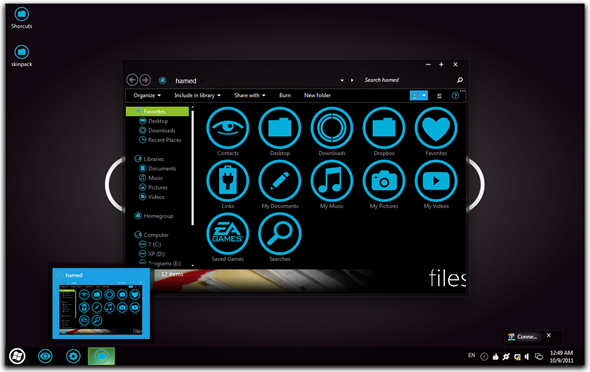
Task: Open the Contacts eye icon folder
Action: 228,128
